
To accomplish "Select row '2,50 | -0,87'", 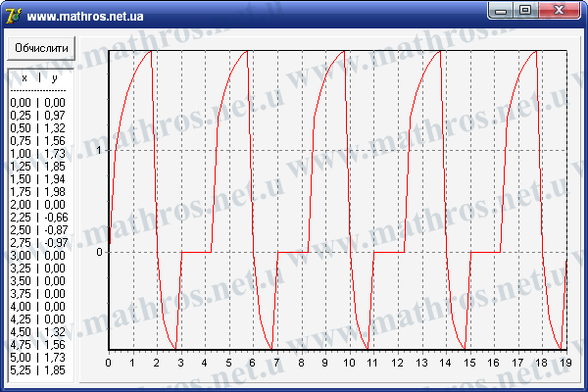I will tap(39, 230).
